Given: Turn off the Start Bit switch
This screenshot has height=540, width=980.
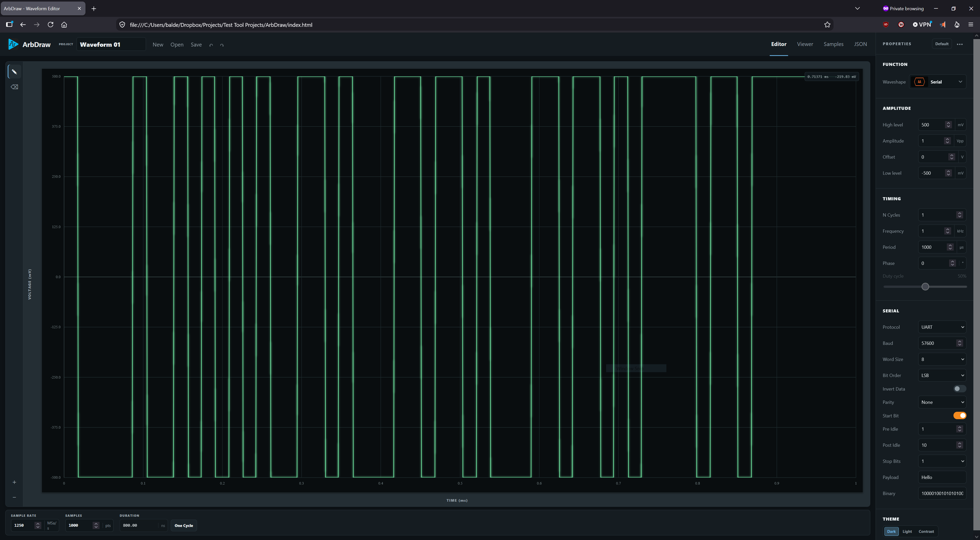Looking at the screenshot, I should coord(960,415).
